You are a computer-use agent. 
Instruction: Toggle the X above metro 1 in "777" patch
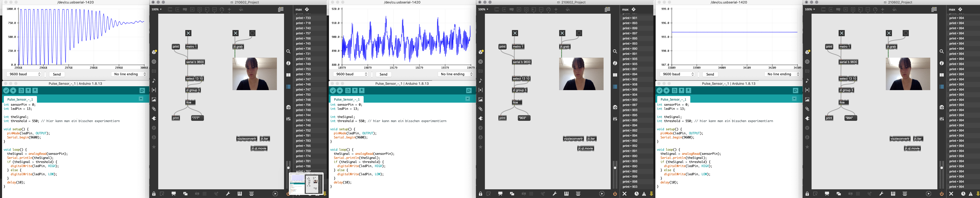click(188, 33)
